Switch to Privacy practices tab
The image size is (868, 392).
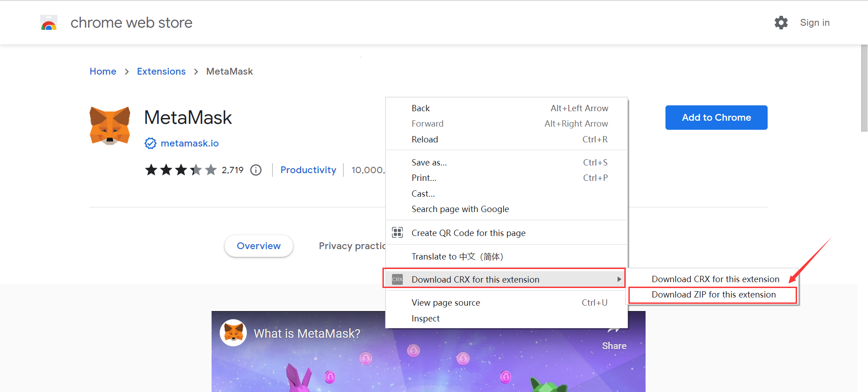point(352,246)
